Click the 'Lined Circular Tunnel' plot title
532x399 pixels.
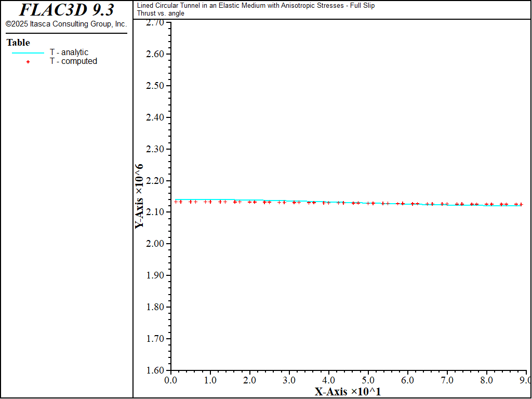click(256, 6)
